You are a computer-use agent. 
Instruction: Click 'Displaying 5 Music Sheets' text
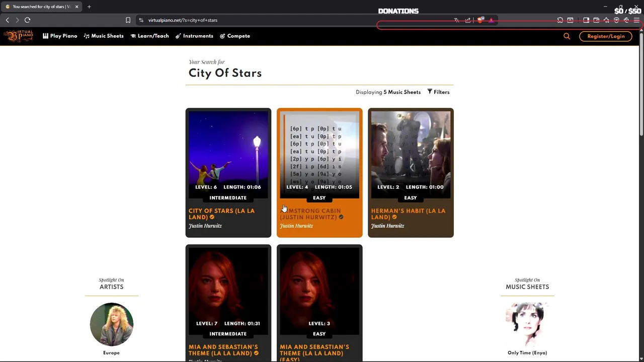(388, 92)
